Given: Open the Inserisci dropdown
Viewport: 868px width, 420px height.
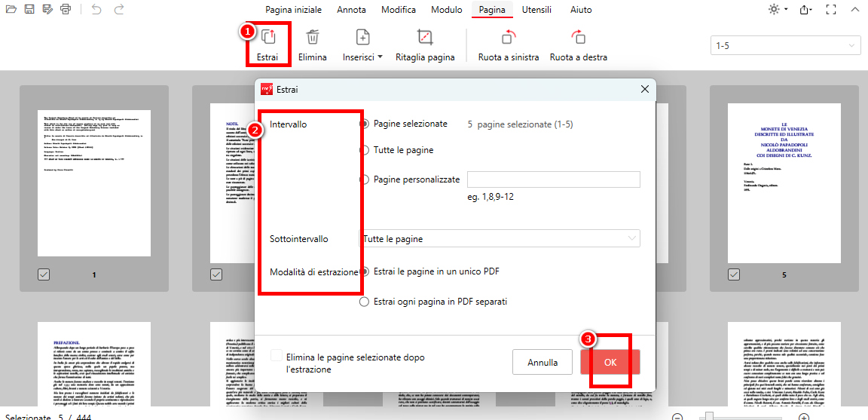Looking at the screenshot, I should [362, 45].
